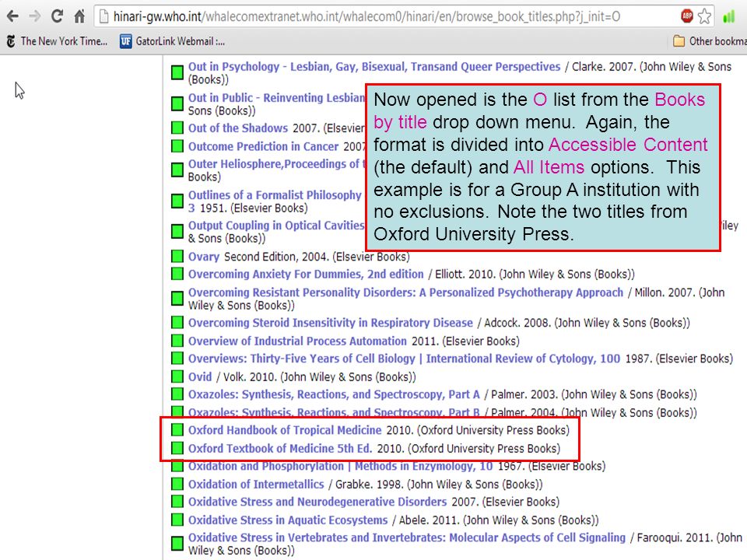Reload the current page
This screenshot has width=747, height=560.
click(x=57, y=16)
